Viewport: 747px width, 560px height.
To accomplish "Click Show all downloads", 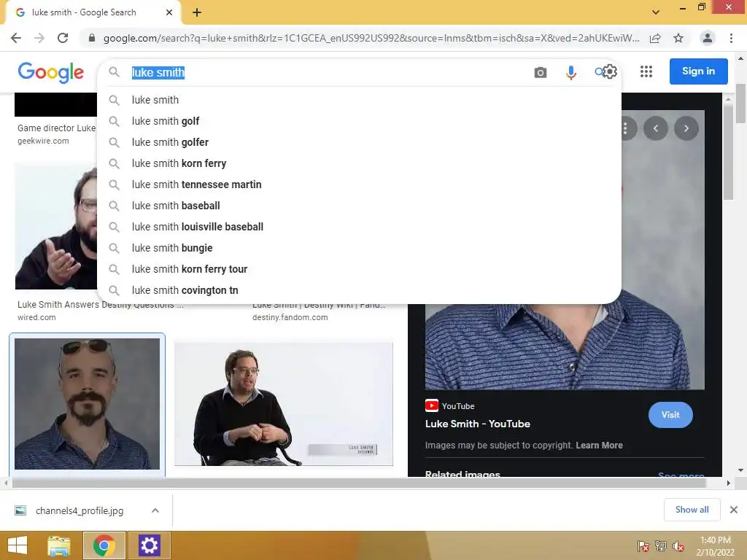I will pyautogui.click(x=692, y=510).
